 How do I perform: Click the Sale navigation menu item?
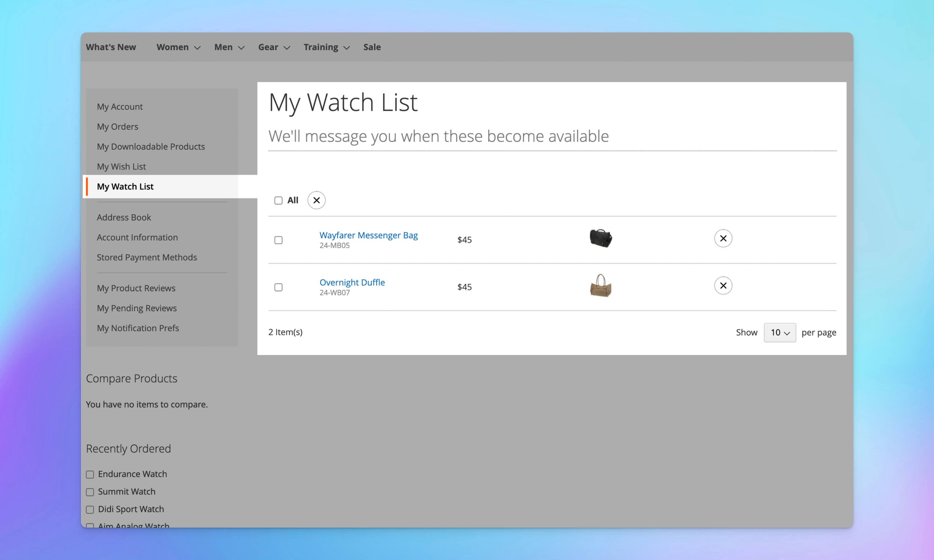pos(372,47)
